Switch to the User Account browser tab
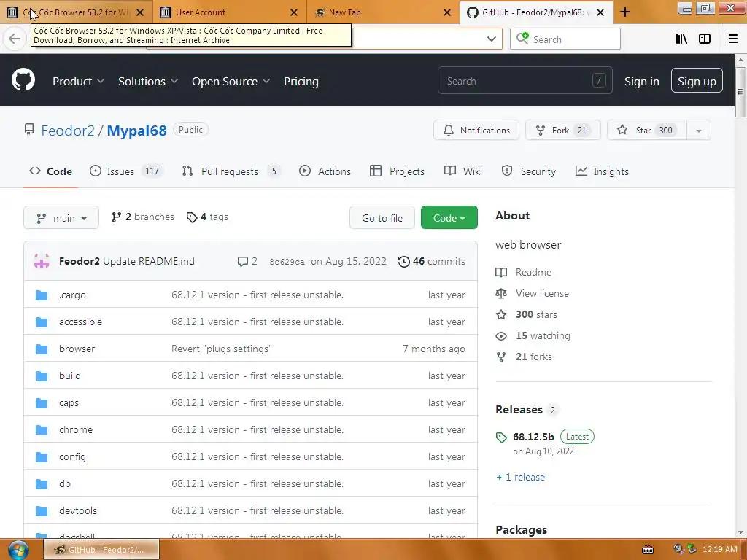 click(x=230, y=12)
